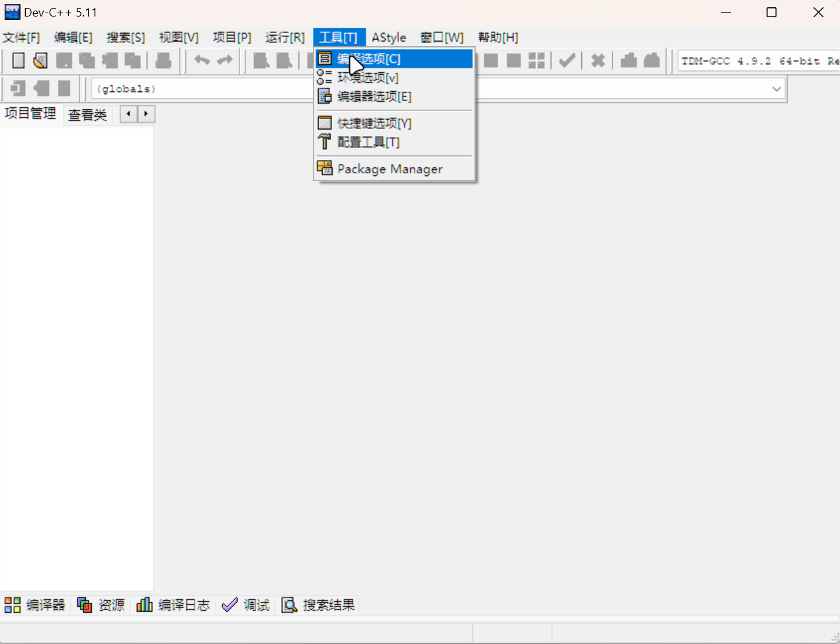Viewport: 840px width, 644px height.
Task: Click the Redo arrow icon
Action: tap(225, 61)
